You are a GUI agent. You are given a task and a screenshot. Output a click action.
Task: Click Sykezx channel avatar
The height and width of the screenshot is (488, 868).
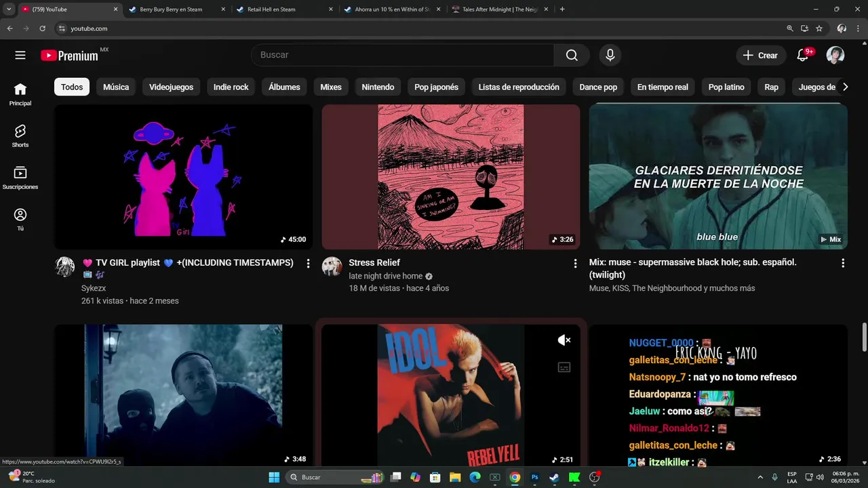(64, 266)
